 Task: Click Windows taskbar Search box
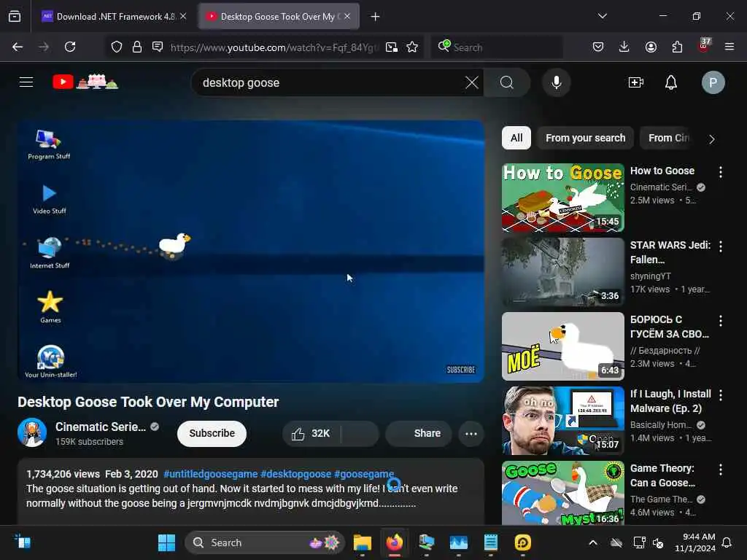(264, 542)
